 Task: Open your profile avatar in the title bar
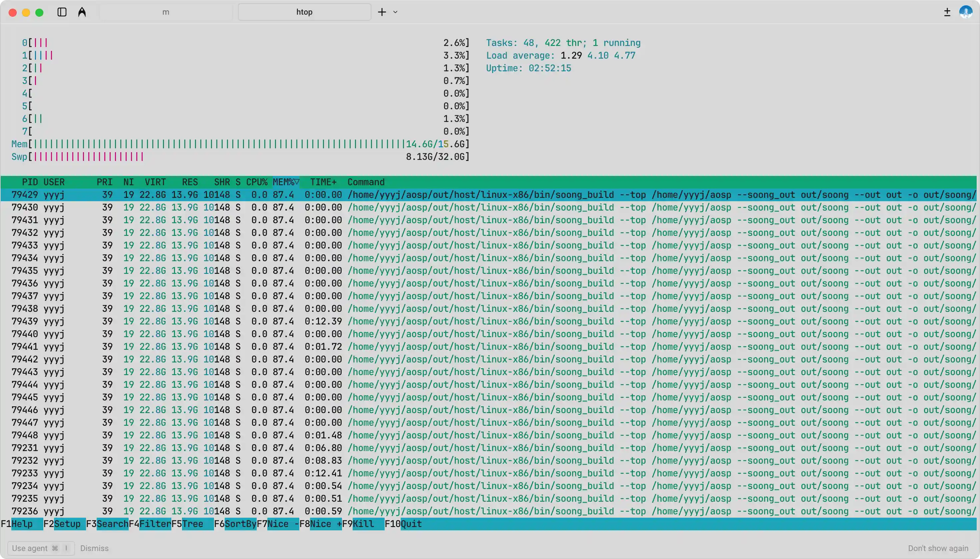(x=965, y=12)
